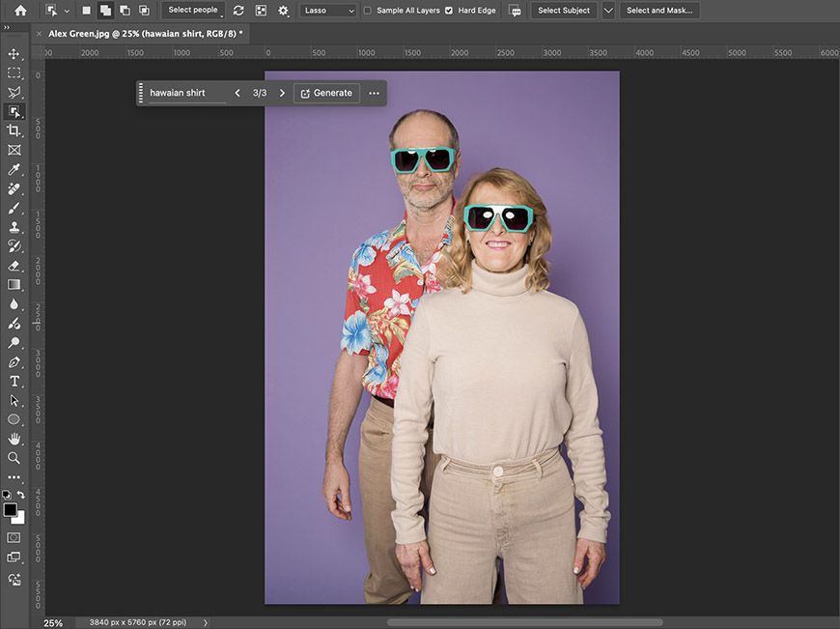This screenshot has width=840, height=629.
Task: Swap foreground and background colors
Action: [21, 495]
